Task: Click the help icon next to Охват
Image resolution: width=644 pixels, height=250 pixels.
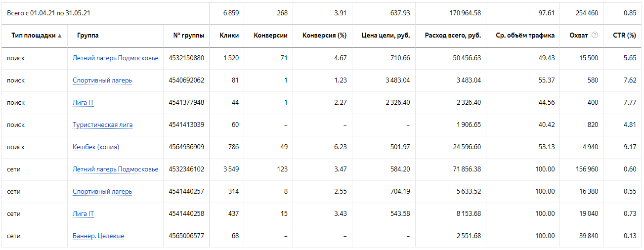Action: point(595,36)
